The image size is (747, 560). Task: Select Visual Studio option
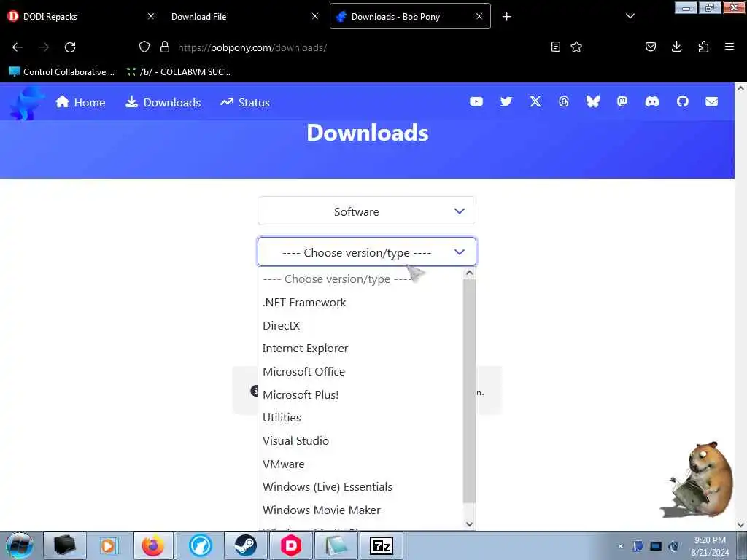tap(360, 441)
